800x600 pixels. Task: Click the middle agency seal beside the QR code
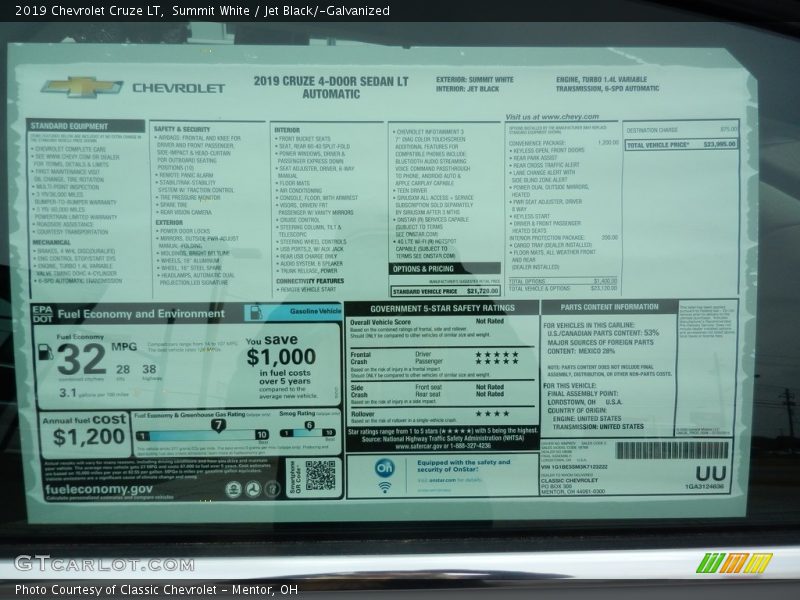253,489
